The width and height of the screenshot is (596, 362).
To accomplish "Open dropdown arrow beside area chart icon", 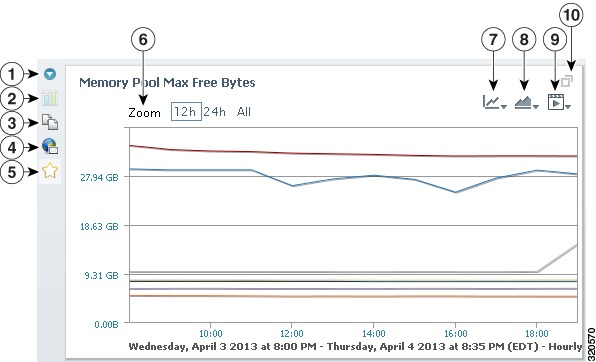I will pos(536,107).
